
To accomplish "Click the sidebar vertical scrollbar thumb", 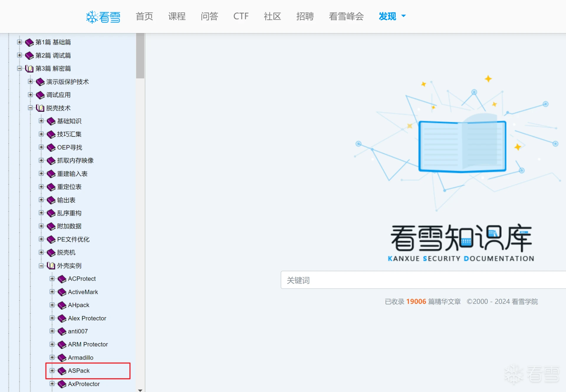I will tap(140, 56).
